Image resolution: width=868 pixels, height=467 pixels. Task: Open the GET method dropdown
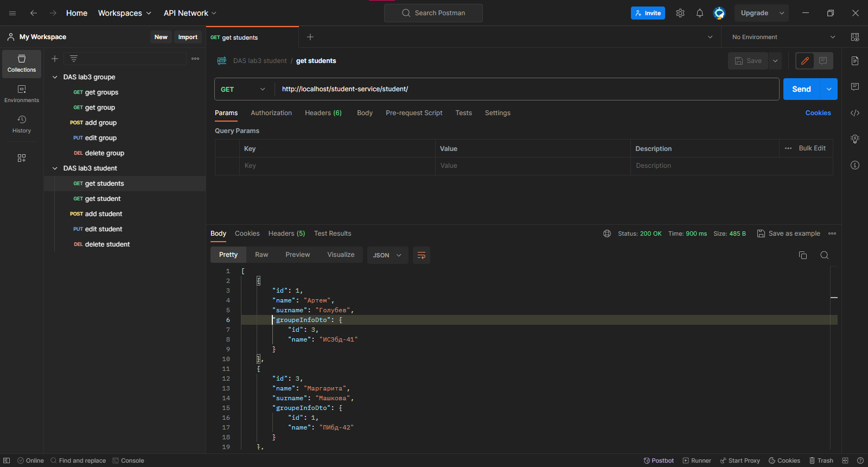[x=244, y=89]
